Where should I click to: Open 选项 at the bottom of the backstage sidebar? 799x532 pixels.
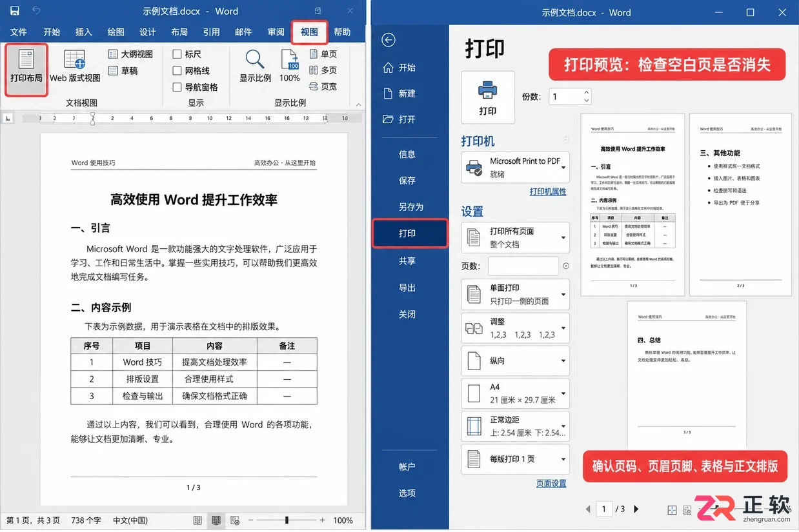[x=407, y=493]
